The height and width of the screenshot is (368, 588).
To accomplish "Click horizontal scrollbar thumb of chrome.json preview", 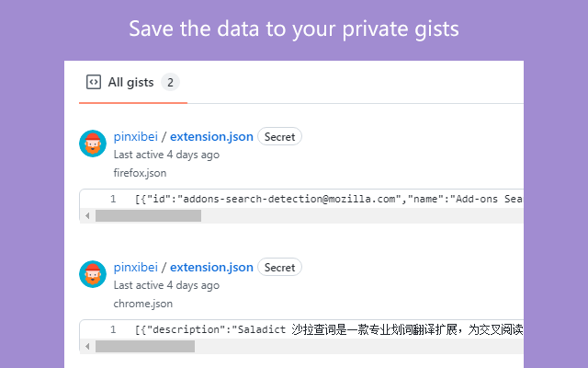I will pyautogui.click(x=145, y=346).
